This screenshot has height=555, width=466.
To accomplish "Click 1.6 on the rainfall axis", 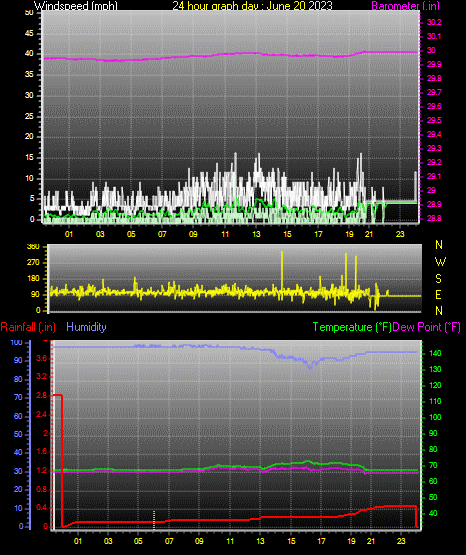I will [41, 452].
